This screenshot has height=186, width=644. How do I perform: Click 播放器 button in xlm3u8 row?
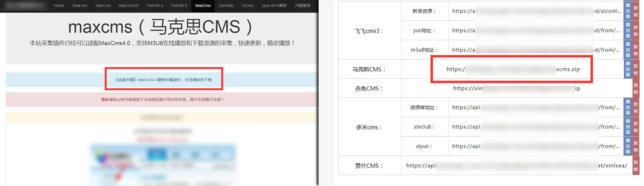pyautogui.click(x=628, y=127)
